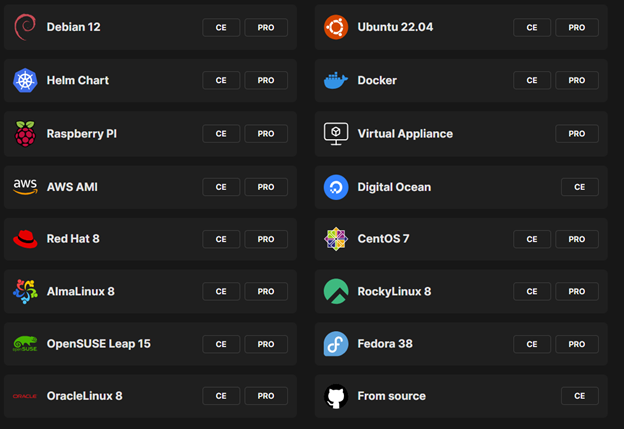This screenshot has height=429, width=624.
Task: Click the CentOS pinwheel logo icon
Action: click(x=336, y=239)
